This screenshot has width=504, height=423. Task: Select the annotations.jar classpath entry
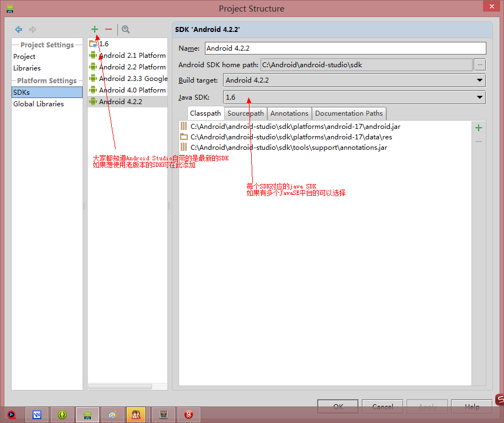[324, 148]
